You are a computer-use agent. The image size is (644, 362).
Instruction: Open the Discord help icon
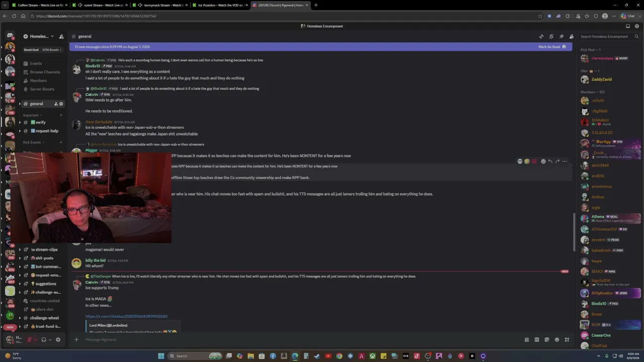(x=637, y=26)
